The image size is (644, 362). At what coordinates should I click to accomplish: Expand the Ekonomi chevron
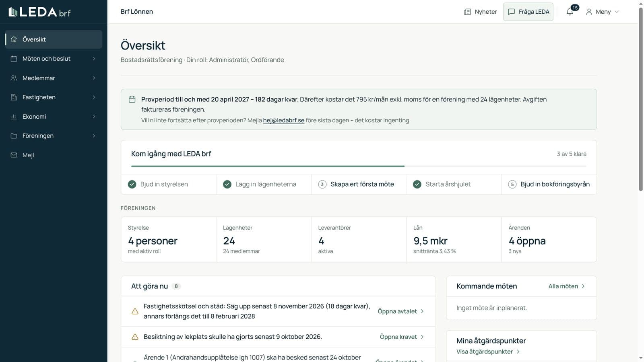pyautogui.click(x=94, y=117)
